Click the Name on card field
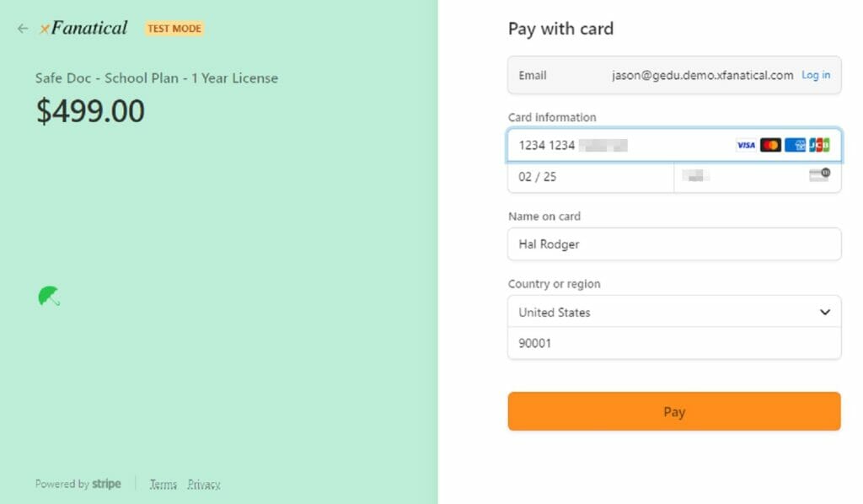The height and width of the screenshot is (504, 863). [674, 244]
